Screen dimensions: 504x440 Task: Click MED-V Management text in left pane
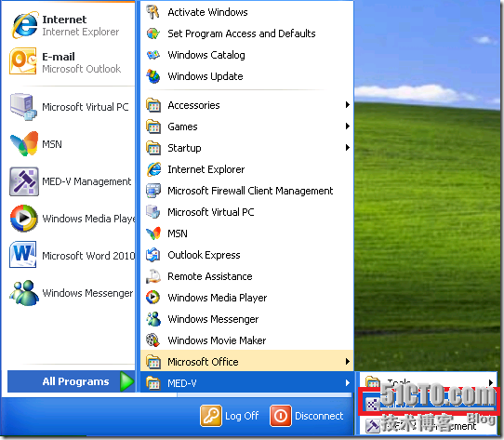click(x=86, y=181)
